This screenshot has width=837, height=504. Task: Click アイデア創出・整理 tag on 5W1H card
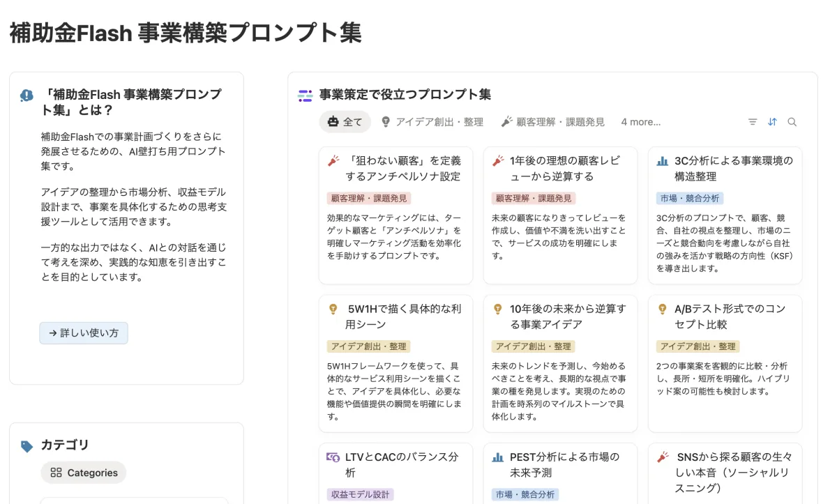(x=369, y=346)
